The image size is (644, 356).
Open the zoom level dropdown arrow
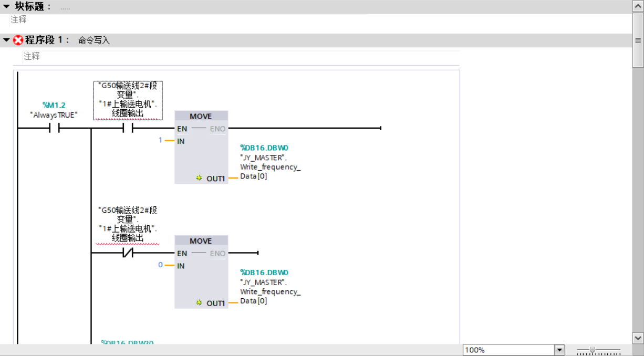[x=559, y=350]
